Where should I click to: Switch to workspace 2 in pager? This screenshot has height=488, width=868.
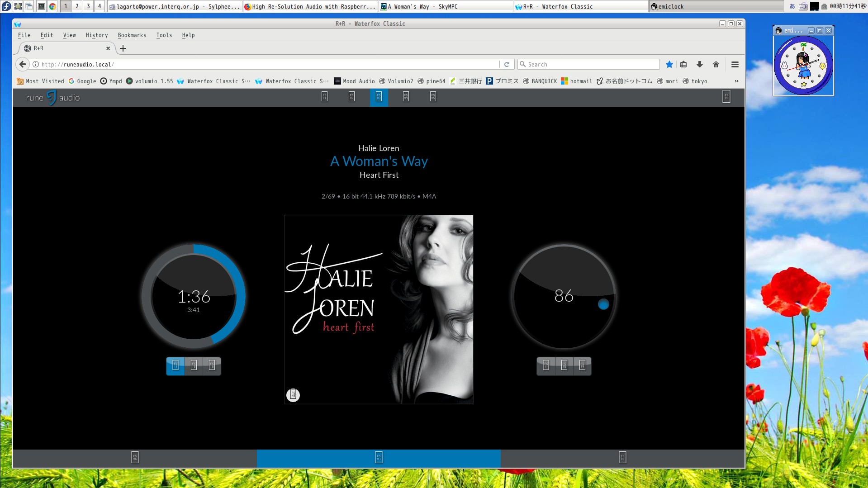pyautogui.click(x=77, y=6)
